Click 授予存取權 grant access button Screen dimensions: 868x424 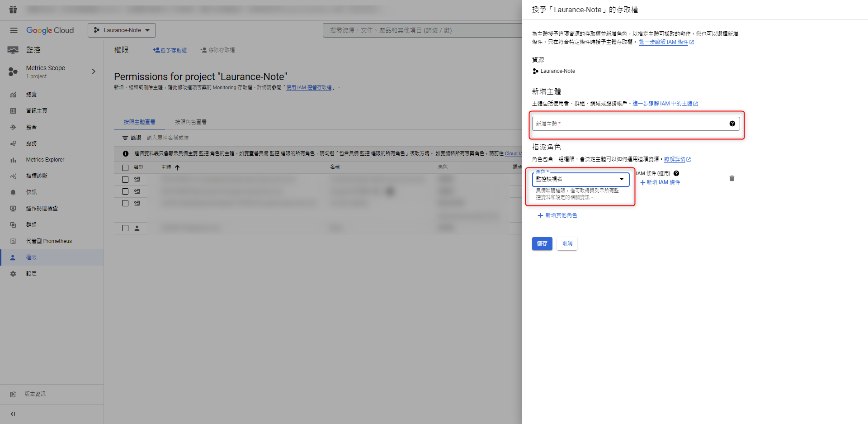tap(170, 50)
